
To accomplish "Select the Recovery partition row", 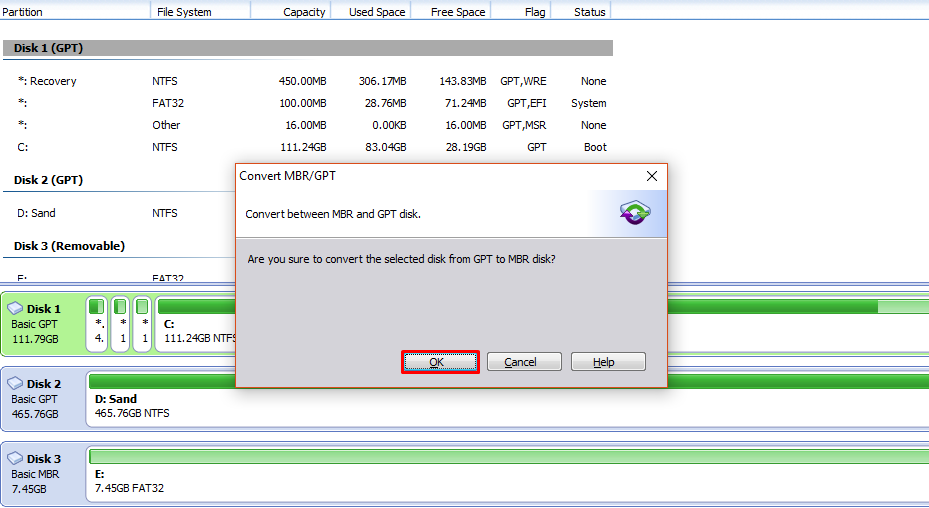I will pyautogui.click(x=307, y=81).
